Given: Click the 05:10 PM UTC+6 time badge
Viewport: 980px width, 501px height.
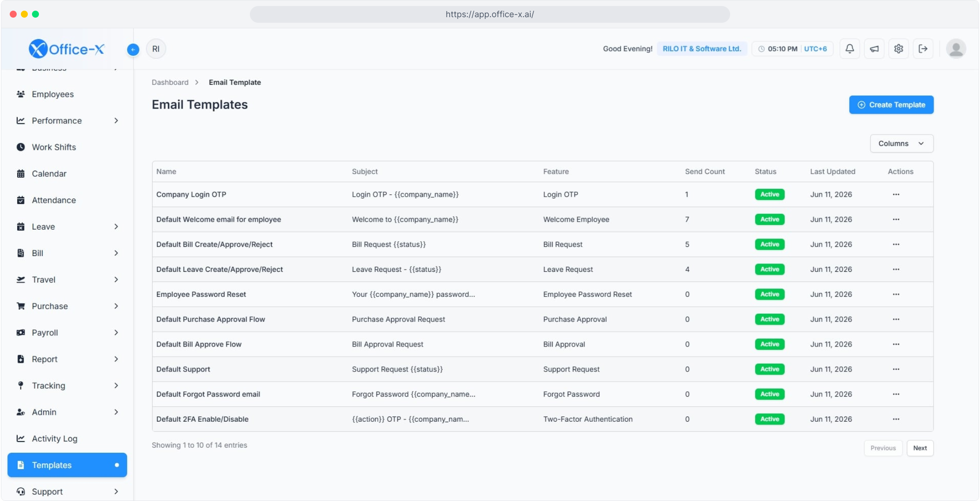Looking at the screenshot, I should (x=792, y=49).
